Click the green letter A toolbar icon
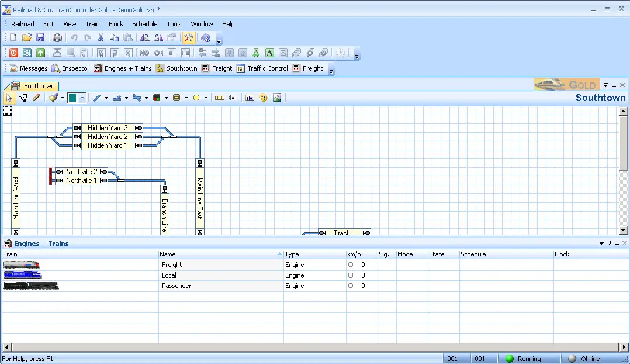 point(269,53)
